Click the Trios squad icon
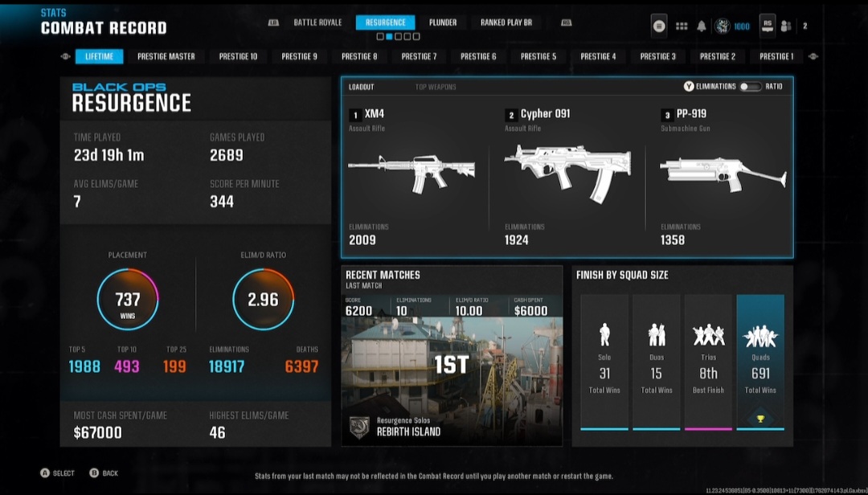Viewport: 868px width, 495px height. click(x=709, y=334)
